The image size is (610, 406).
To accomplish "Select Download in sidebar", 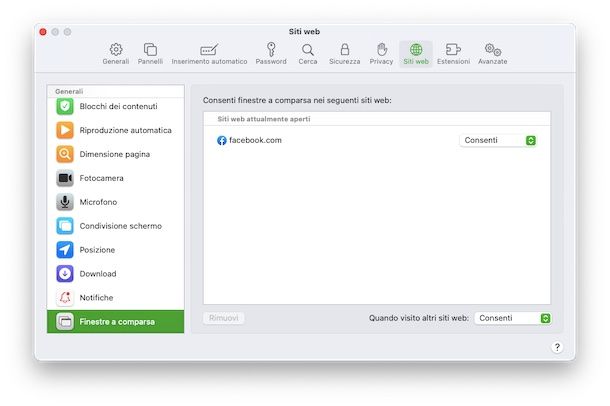I will 116,274.
